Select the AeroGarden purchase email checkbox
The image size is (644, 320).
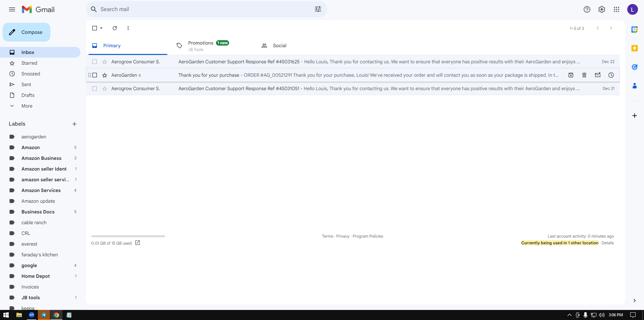[x=95, y=75]
